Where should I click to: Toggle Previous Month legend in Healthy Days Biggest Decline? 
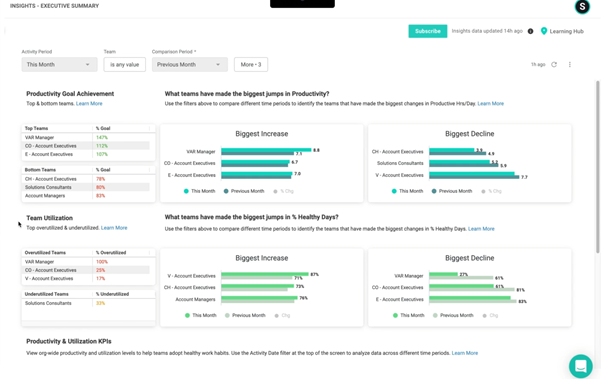pyautogui.click(x=453, y=315)
